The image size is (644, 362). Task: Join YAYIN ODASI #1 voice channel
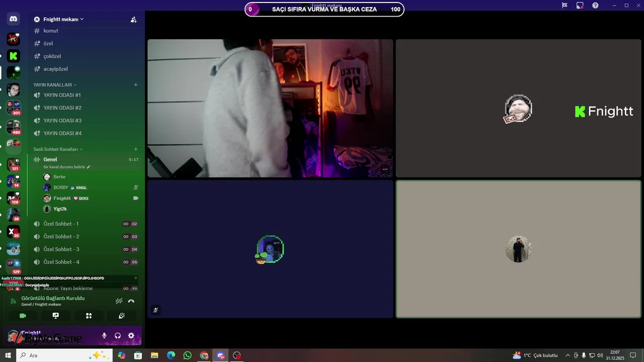pyautogui.click(x=86, y=95)
